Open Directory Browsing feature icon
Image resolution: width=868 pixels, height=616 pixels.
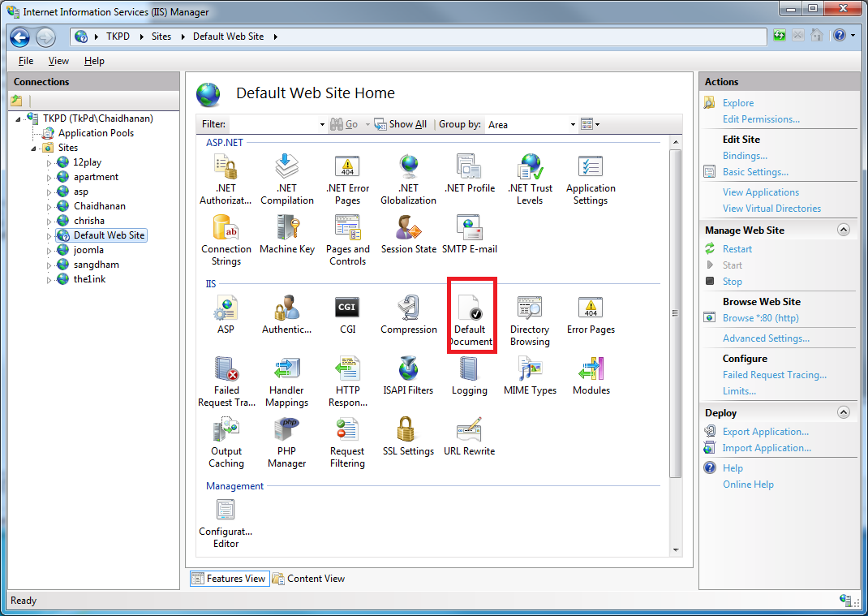(x=530, y=312)
